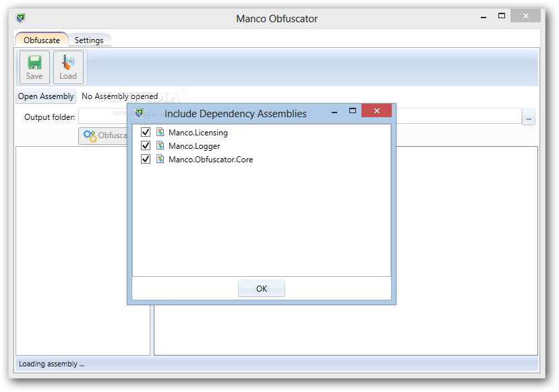Viewport: 559px width, 392px height.
Task: Click the assembly file icon next to Manco.Logger
Action: pyautogui.click(x=160, y=145)
